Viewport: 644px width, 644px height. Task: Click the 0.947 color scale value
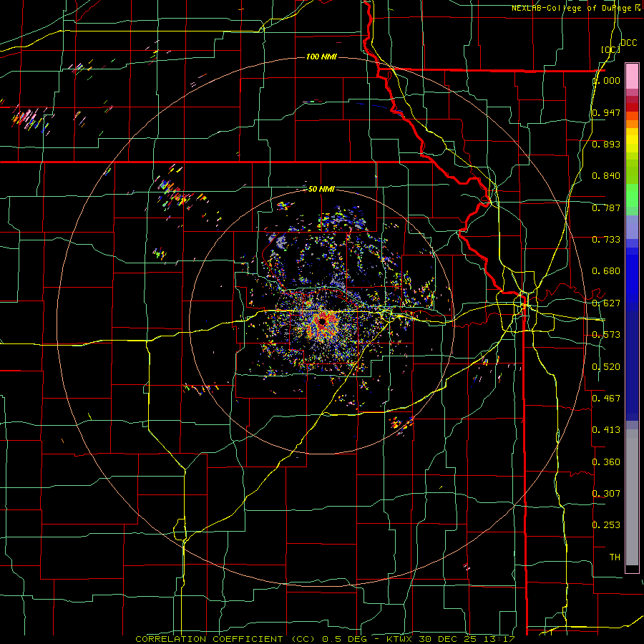pos(606,112)
